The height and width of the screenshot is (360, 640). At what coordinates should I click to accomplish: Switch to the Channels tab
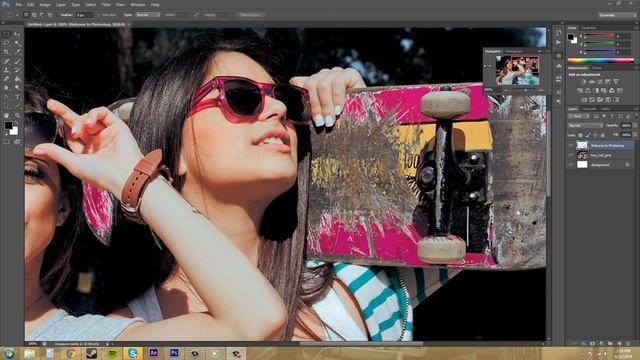589,109
